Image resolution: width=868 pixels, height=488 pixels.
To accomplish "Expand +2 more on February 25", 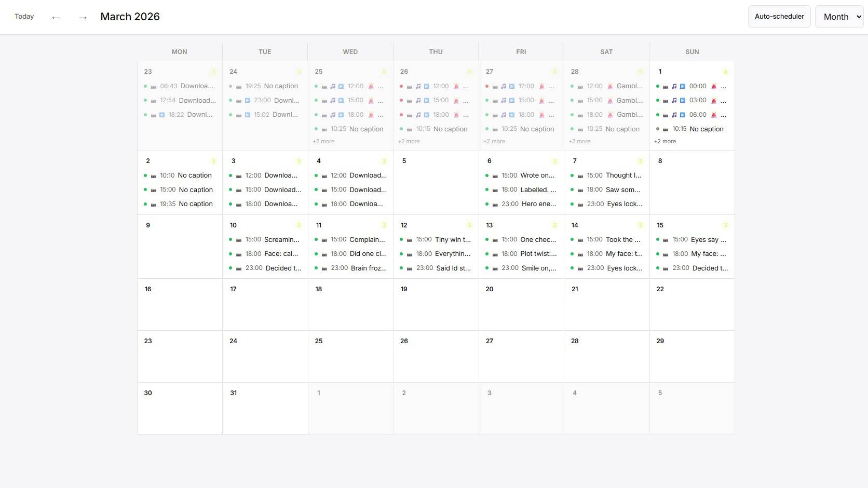I will point(323,141).
